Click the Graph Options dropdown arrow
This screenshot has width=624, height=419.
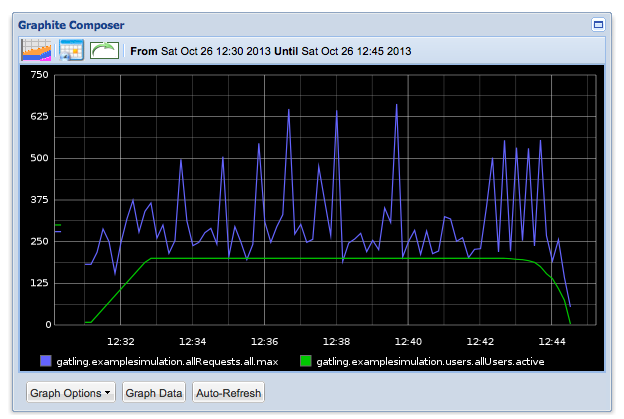pos(108,393)
